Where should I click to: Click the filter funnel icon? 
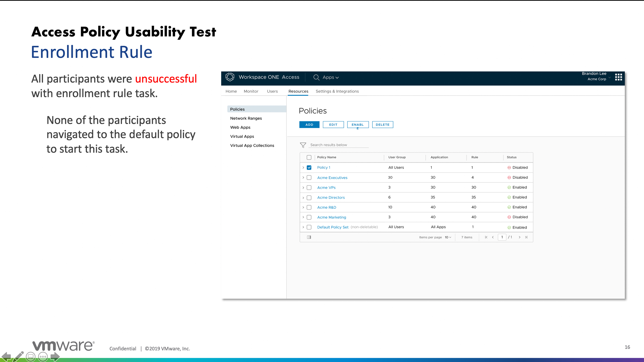303,145
